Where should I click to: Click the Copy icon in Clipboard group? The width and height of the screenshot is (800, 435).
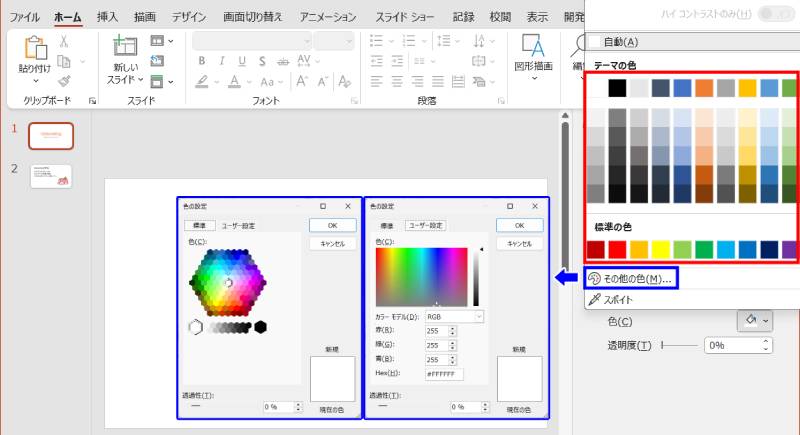point(64,61)
